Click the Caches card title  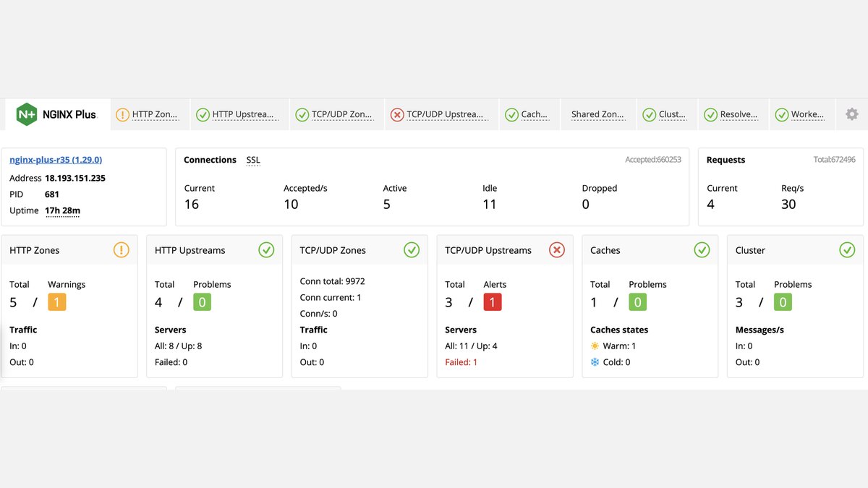[x=605, y=250]
